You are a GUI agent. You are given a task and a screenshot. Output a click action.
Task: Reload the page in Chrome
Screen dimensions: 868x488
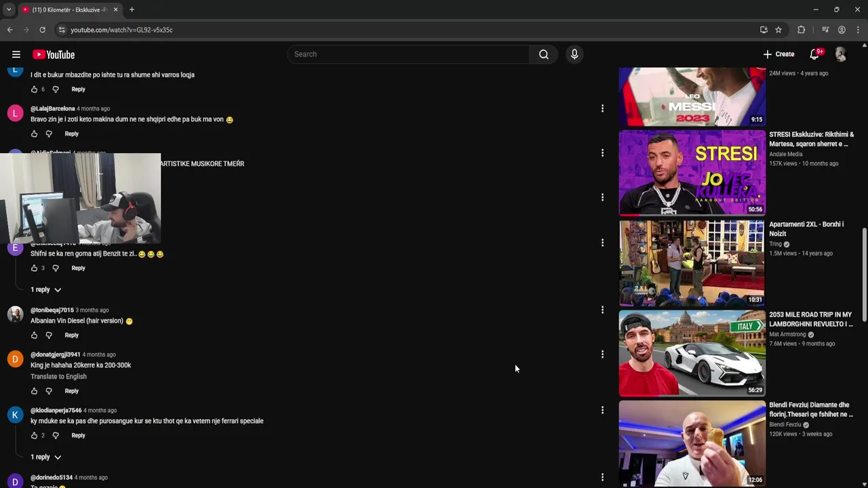click(42, 30)
